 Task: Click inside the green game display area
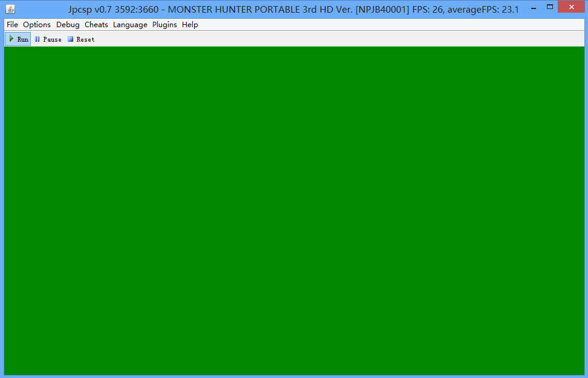(294, 210)
